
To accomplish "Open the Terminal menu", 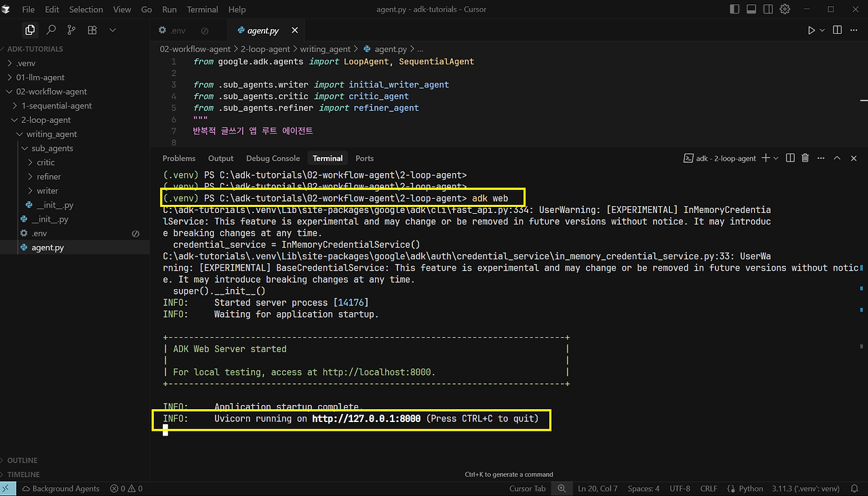I will point(203,9).
